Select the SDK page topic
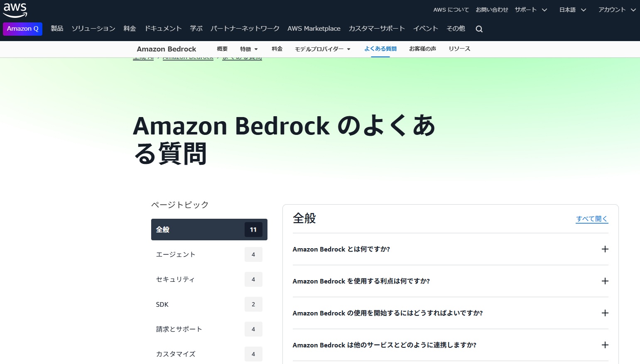Viewport: 640px width, 364px height. [209, 304]
